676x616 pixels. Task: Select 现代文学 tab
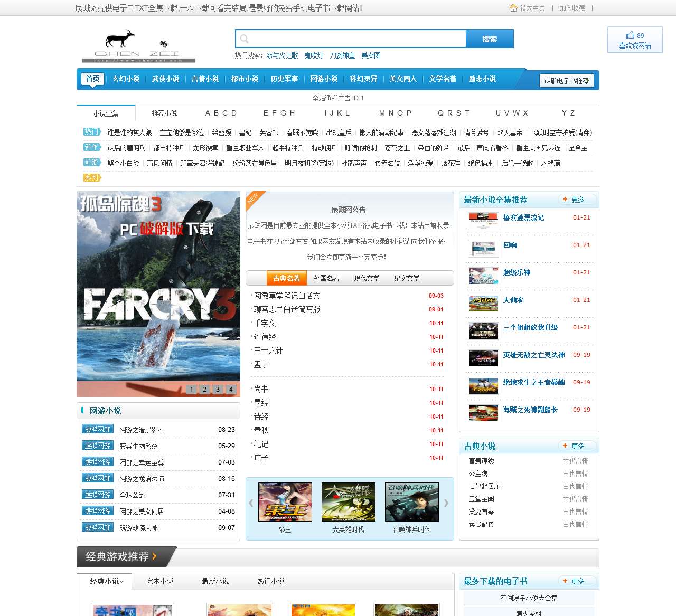367,278
